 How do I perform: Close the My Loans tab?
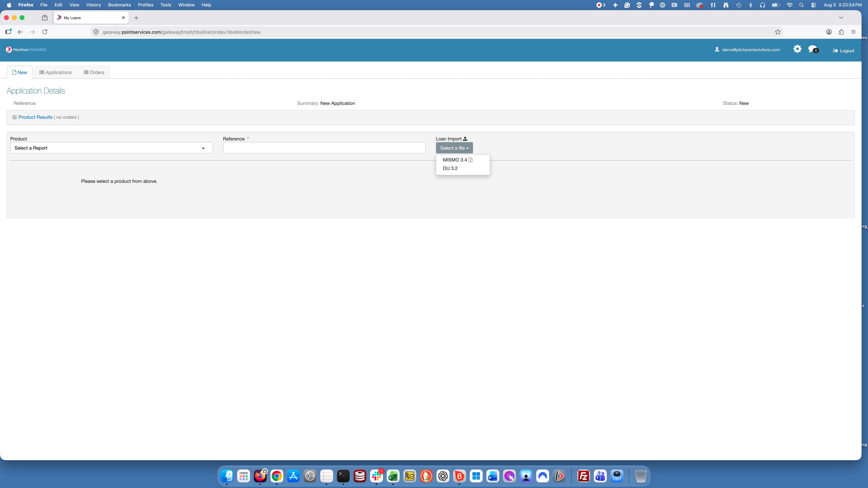(123, 17)
